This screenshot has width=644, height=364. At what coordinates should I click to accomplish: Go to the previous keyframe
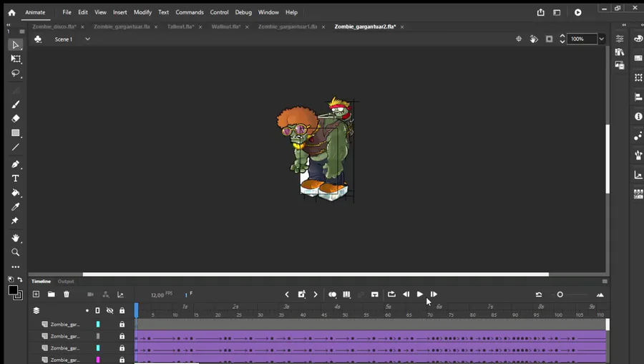(287, 294)
